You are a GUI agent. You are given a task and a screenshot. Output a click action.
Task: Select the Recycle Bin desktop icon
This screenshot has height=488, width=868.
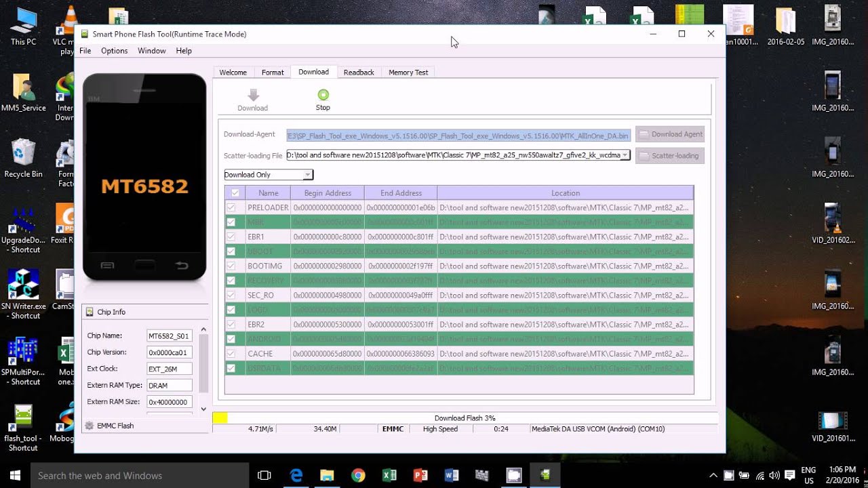click(23, 159)
